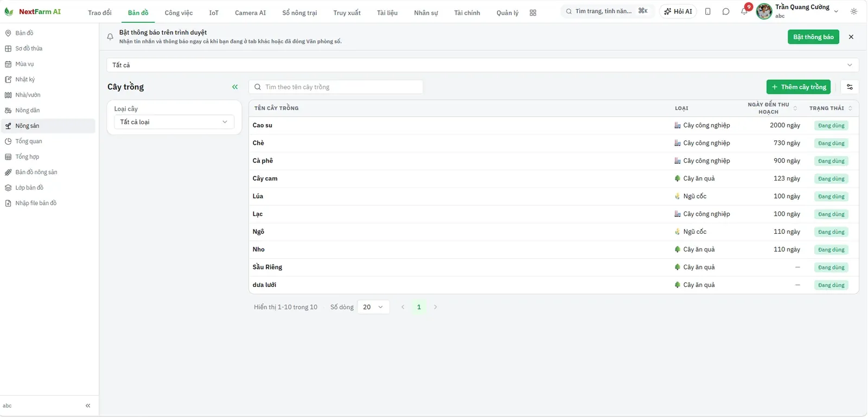The image size is (868, 417).
Task: Dismiss the browser notification banner
Action: point(851,37)
